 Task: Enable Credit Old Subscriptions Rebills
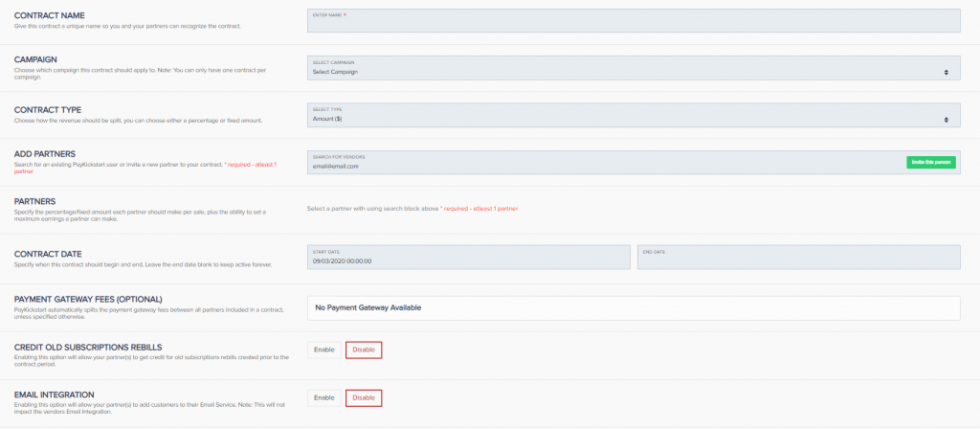pos(324,350)
